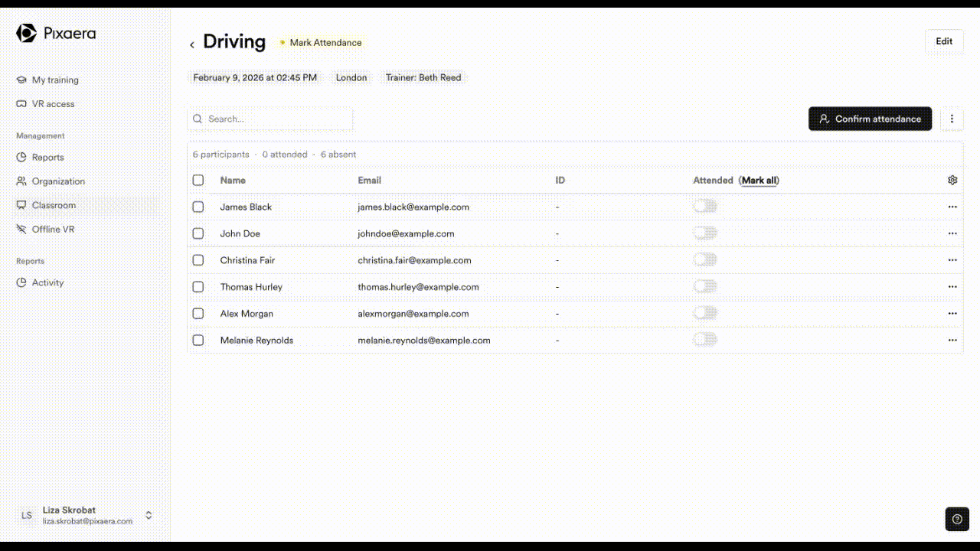Open the table column settings gear
This screenshot has width=980, height=551.
[x=952, y=180]
